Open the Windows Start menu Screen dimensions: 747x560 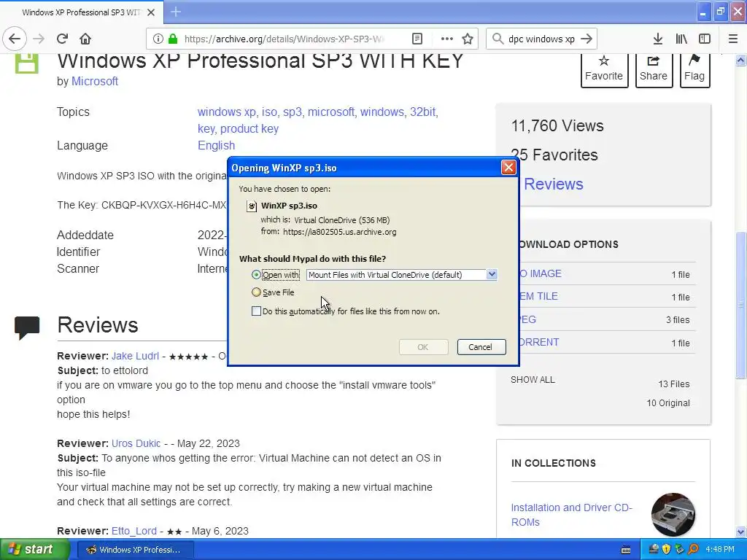34,550
